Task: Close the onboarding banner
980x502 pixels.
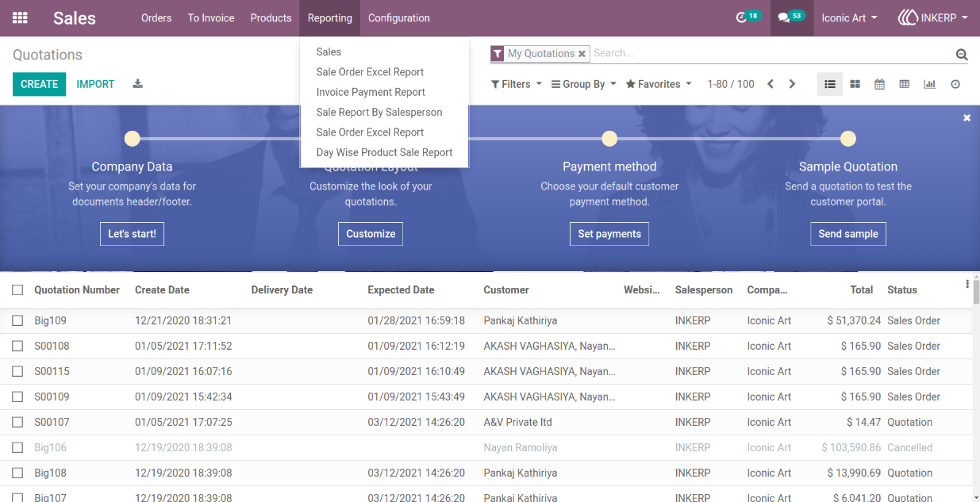Action: point(967,117)
